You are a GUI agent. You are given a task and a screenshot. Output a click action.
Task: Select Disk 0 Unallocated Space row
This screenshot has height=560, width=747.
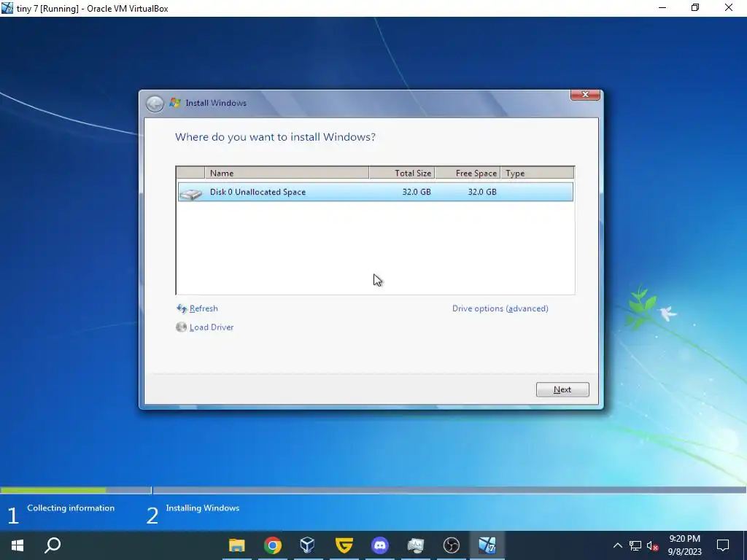(376, 192)
